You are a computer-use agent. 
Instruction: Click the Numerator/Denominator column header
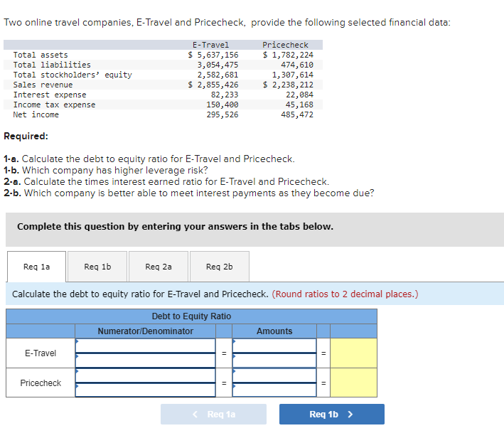[145, 331]
